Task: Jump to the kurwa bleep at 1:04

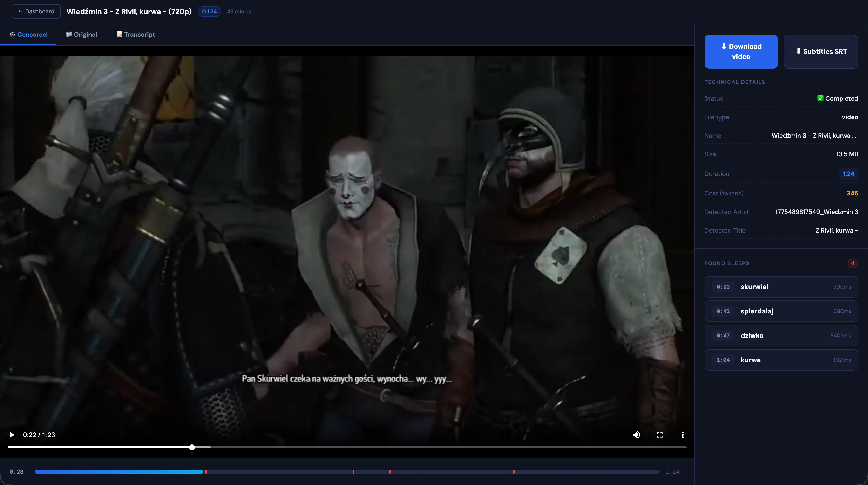Action: [x=781, y=360]
